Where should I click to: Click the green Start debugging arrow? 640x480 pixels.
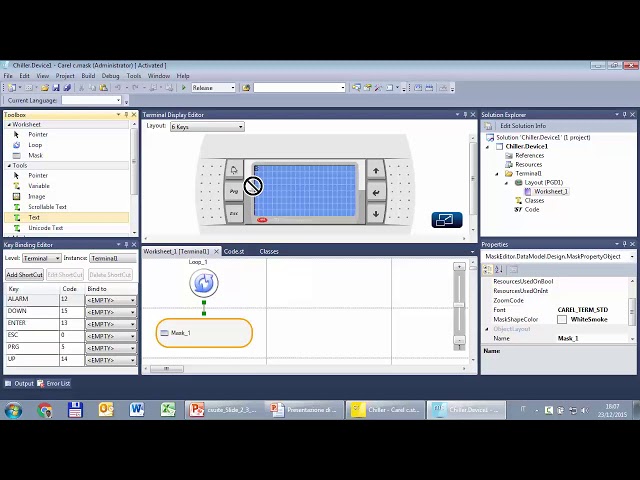[x=184, y=88]
